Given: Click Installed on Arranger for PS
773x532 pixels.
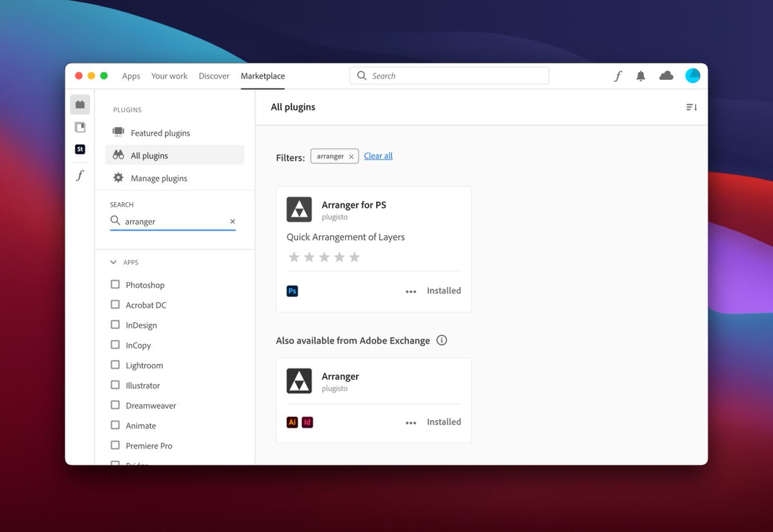Looking at the screenshot, I should (444, 290).
